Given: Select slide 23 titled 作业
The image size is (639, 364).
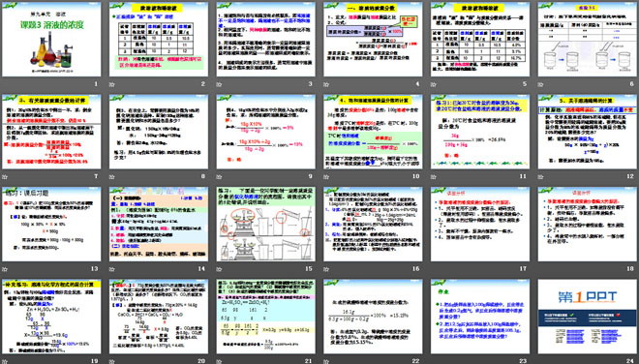Looking at the screenshot, I should pos(480,317).
